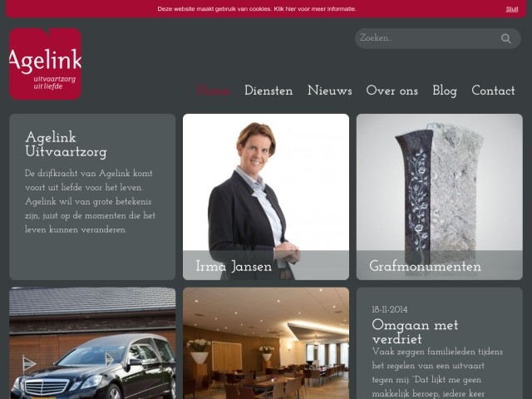This screenshot has height=399, width=532.
Task: Go to the Home menu item
Action: coord(213,91)
